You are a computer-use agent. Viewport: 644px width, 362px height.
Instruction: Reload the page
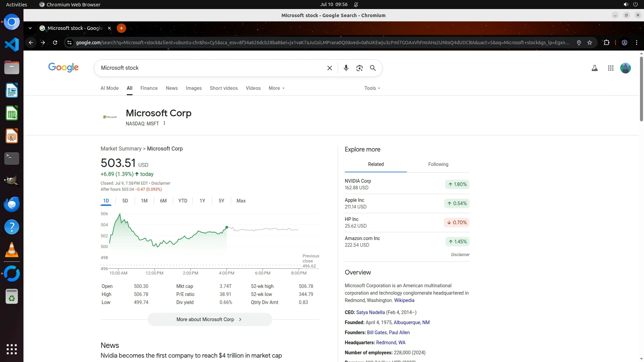click(x=55, y=43)
